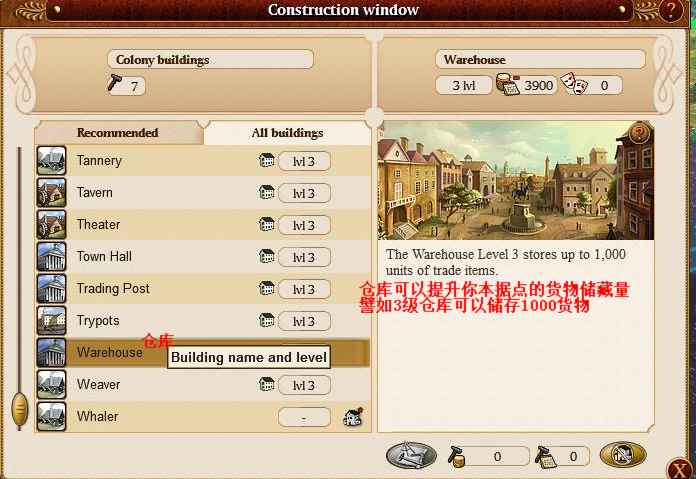The width and height of the screenshot is (696, 479).
Task: Click the gold demolish building button
Action: click(623, 455)
